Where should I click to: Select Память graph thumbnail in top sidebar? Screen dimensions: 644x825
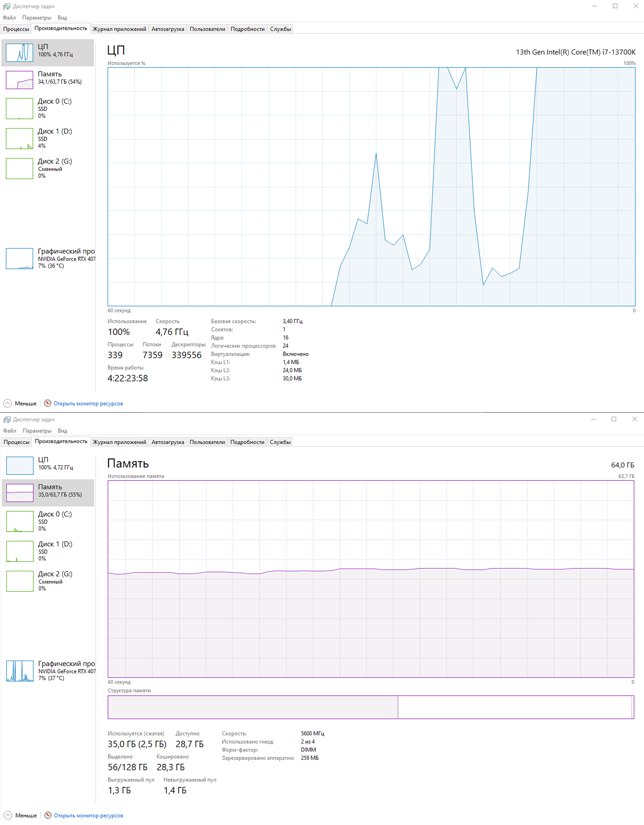19,80
